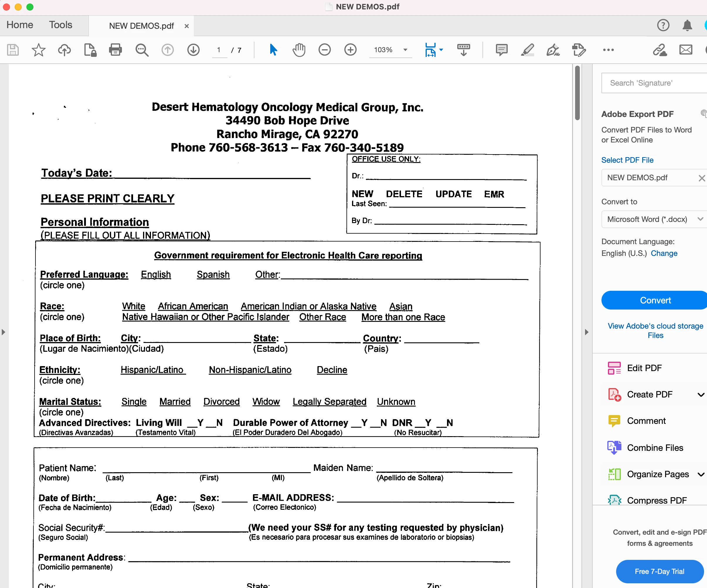Viewport: 707px width, 588px height.
Task: Select the highlighter pen tool
Action: pyautogui.click(x=527, y=50)
